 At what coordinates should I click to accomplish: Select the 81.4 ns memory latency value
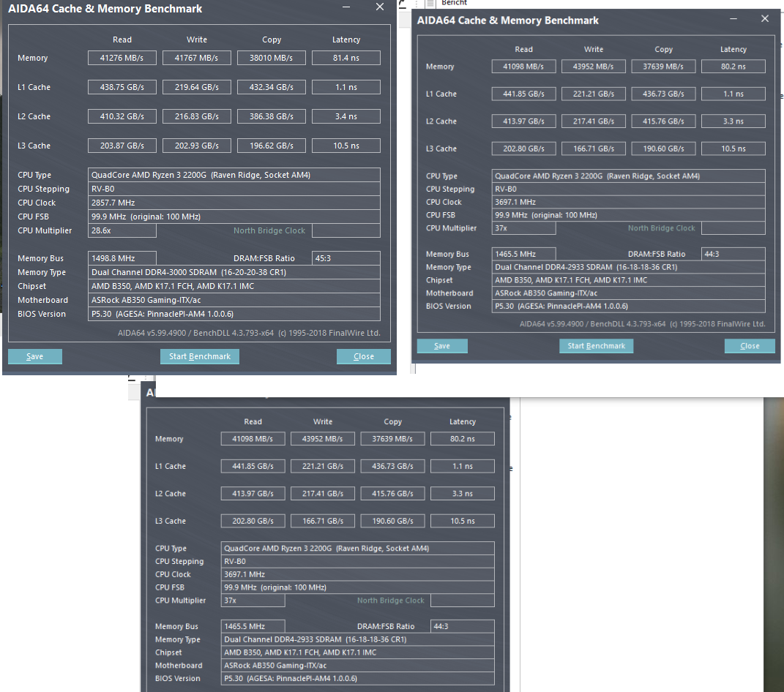(x=346, y=58)
